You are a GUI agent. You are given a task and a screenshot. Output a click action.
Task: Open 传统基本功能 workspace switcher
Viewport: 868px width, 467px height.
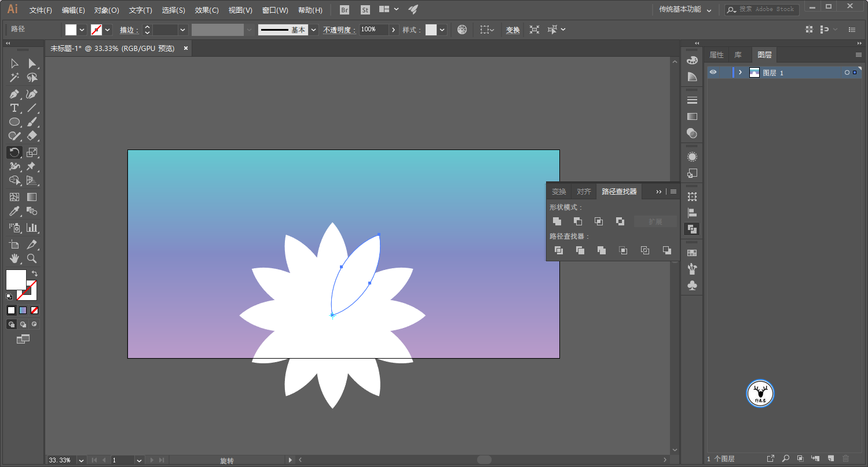point(685,10)
